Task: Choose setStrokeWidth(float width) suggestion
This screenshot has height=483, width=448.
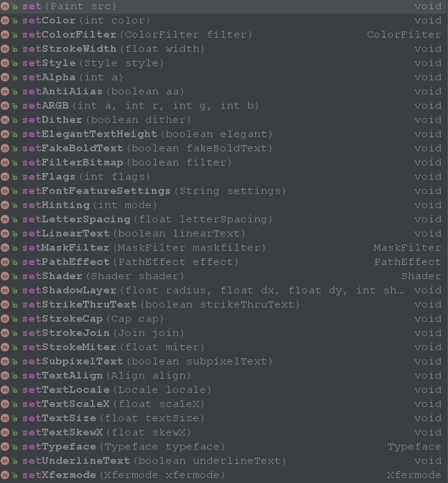Action: (224, 49)
